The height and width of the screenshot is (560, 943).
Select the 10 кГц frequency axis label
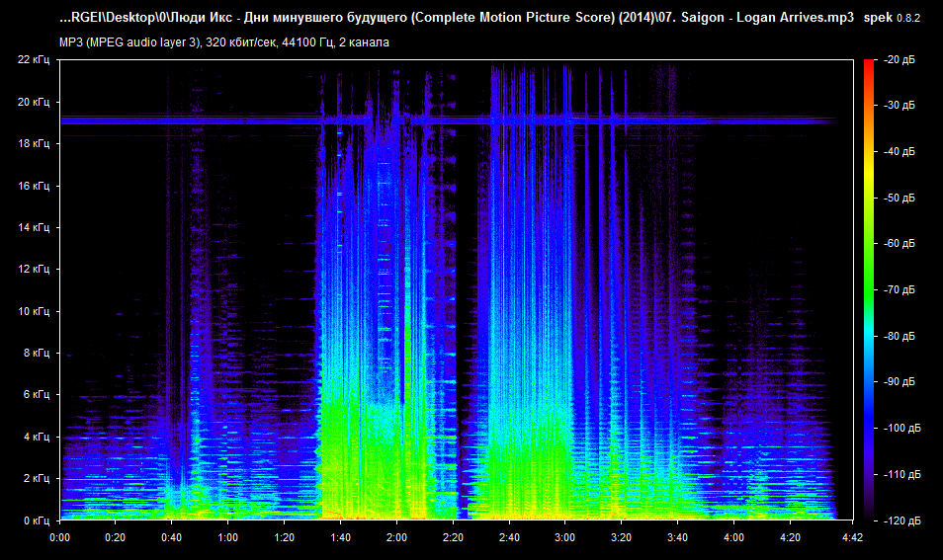33,311
